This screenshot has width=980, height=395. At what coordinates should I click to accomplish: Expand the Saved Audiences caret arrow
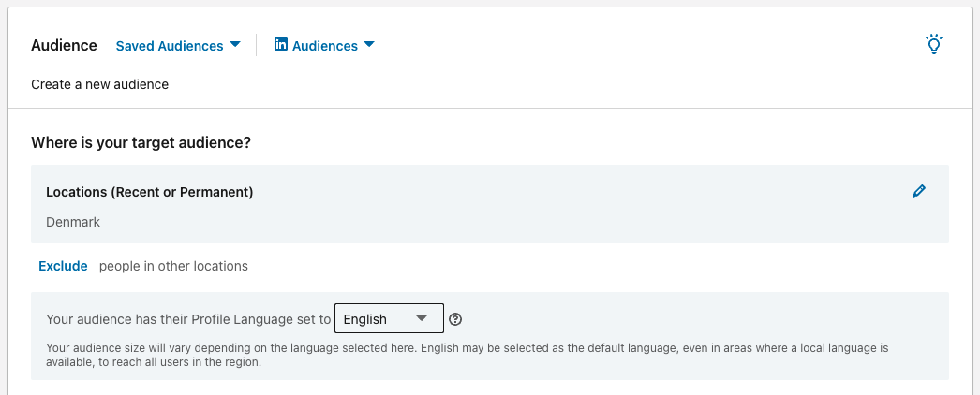[x=235, y=45]
